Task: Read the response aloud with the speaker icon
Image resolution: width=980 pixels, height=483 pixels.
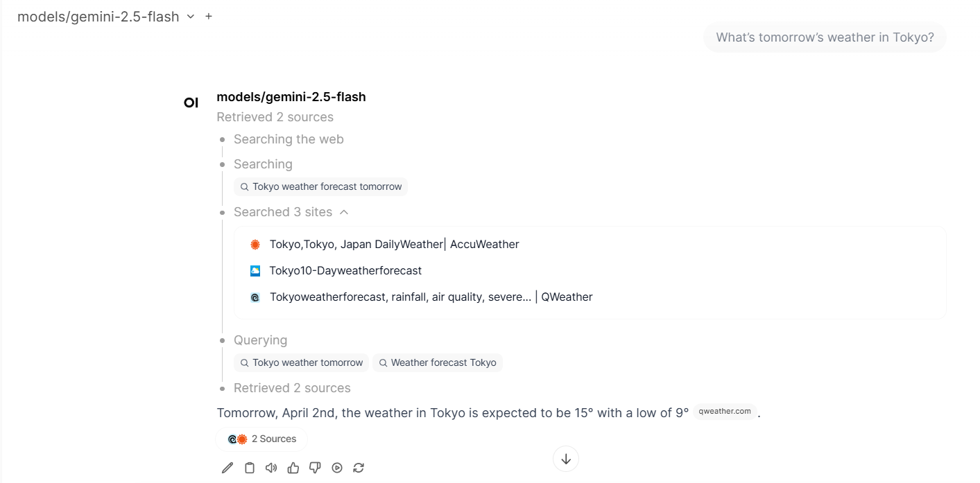Action: point(271,468)
